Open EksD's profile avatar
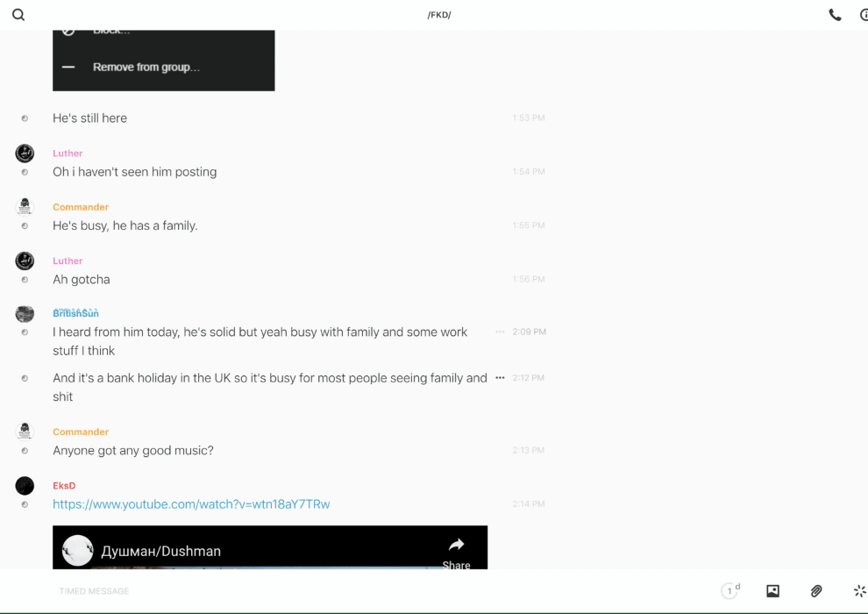This screenshot has height=614, width=868. pos(25,486)
